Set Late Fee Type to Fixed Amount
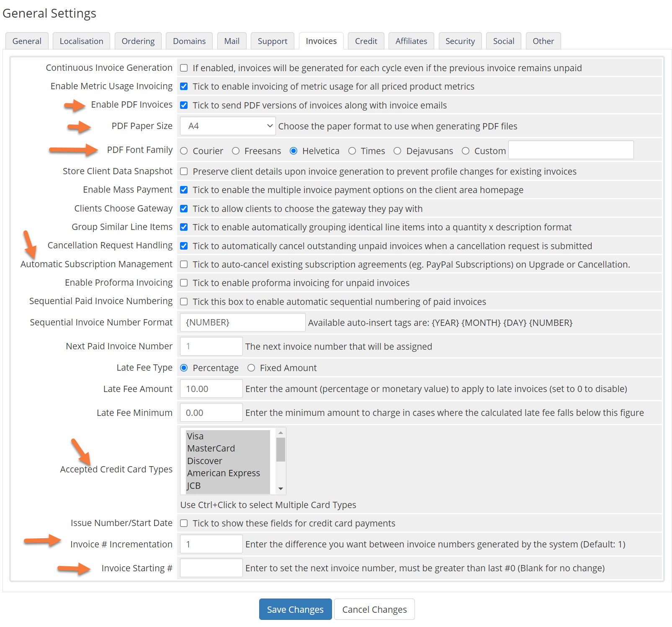This screenshot has width=672, height=627. pos(251,368)
